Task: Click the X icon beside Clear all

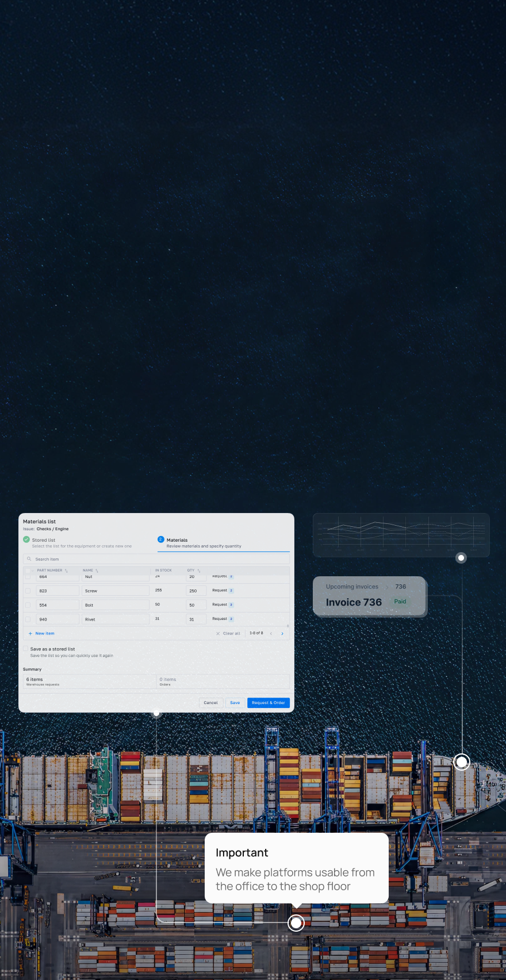Action: [x=218, y=633]
